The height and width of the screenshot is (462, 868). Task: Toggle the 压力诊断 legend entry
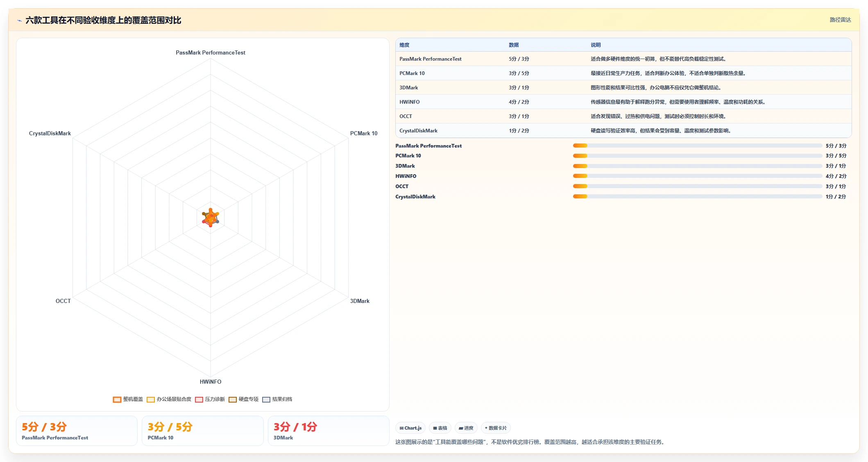point(210,399)
